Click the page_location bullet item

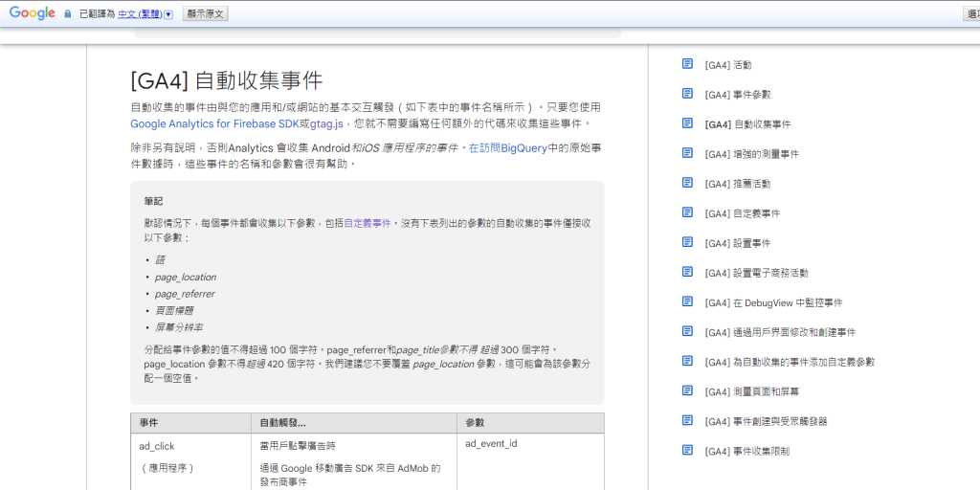186,277
